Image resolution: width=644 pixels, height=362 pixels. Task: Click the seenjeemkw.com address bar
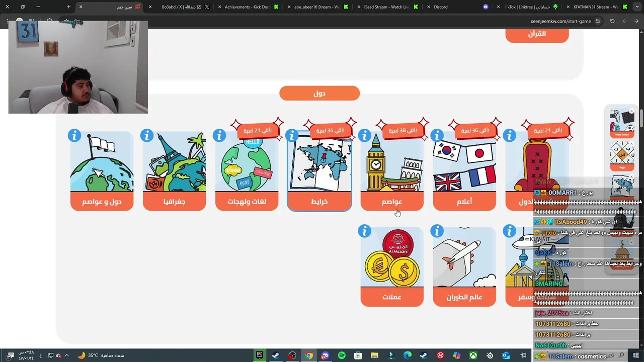pos(560,21)
